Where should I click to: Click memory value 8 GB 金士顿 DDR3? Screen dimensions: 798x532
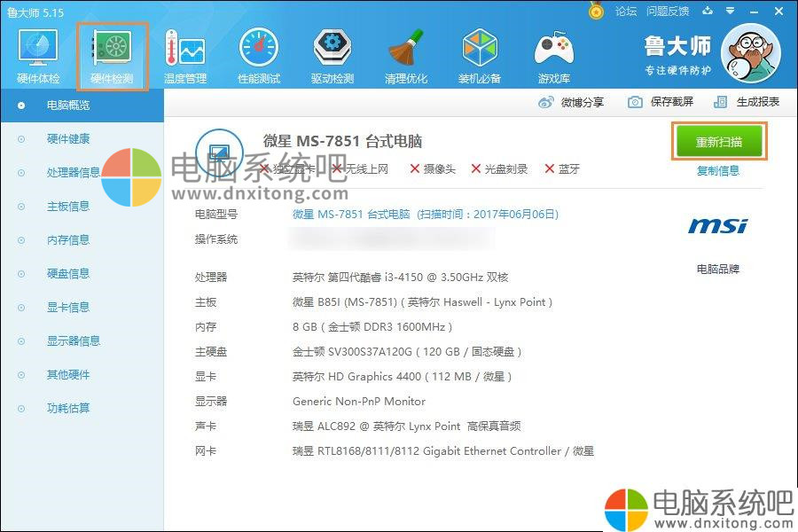[x=372, y=327]
